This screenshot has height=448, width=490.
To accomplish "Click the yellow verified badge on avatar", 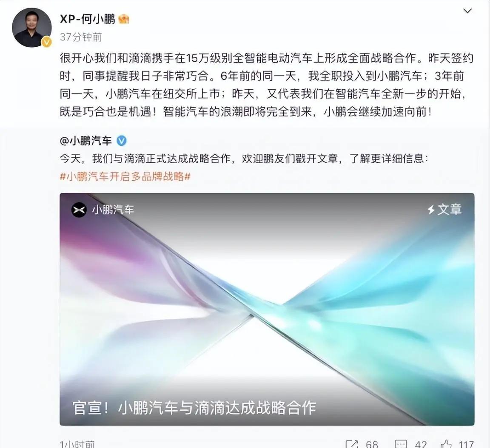I will pos(47,42).
